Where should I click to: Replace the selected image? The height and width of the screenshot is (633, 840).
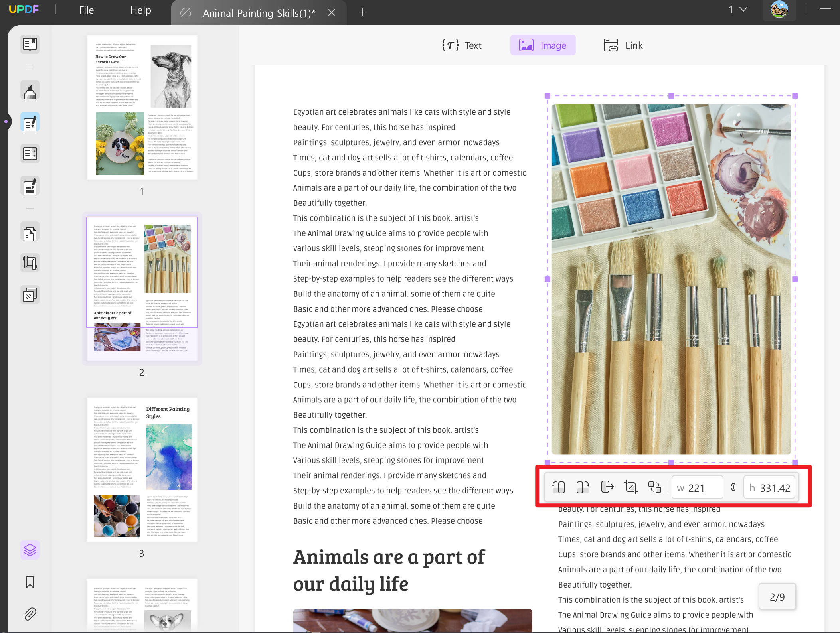click(655, 487)
